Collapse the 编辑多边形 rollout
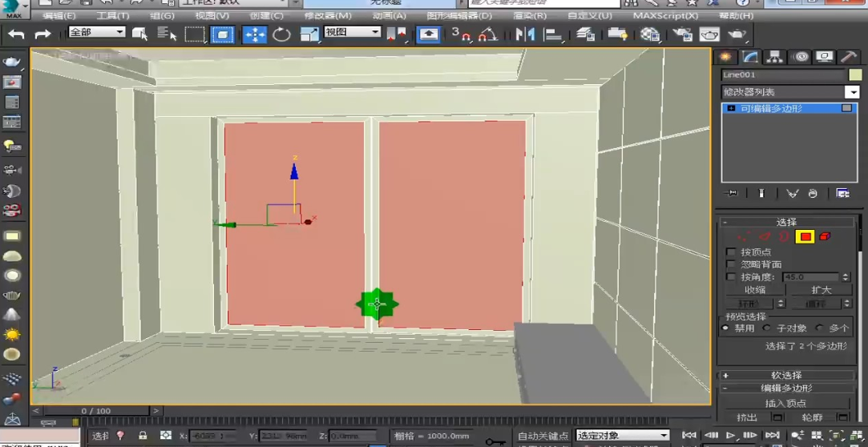The image size is (868, 447). (x=786, y=389)
